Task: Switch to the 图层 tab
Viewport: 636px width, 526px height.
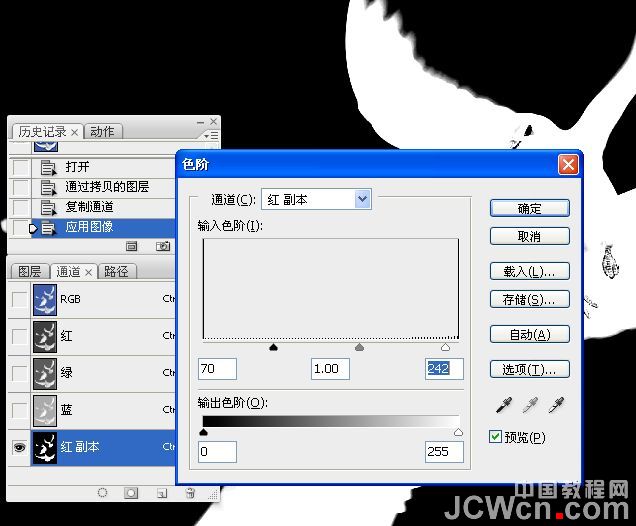Action: click(x=30, y=271)
